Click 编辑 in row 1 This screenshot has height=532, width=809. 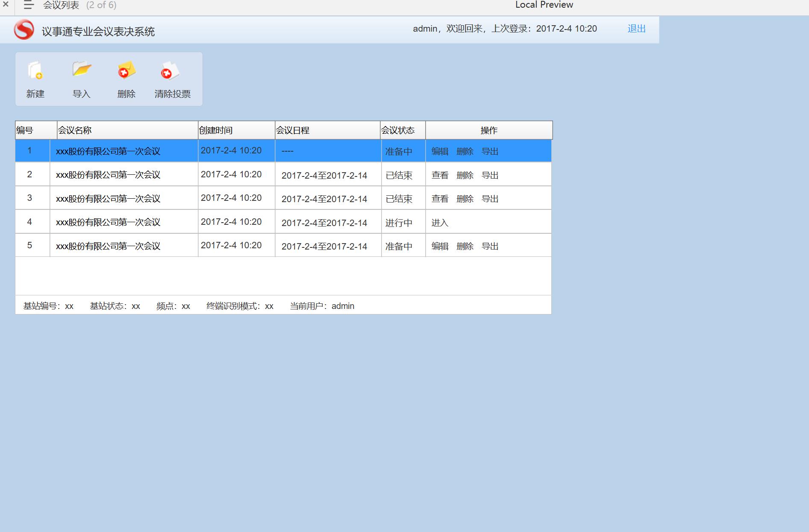(x=440, y=151)
